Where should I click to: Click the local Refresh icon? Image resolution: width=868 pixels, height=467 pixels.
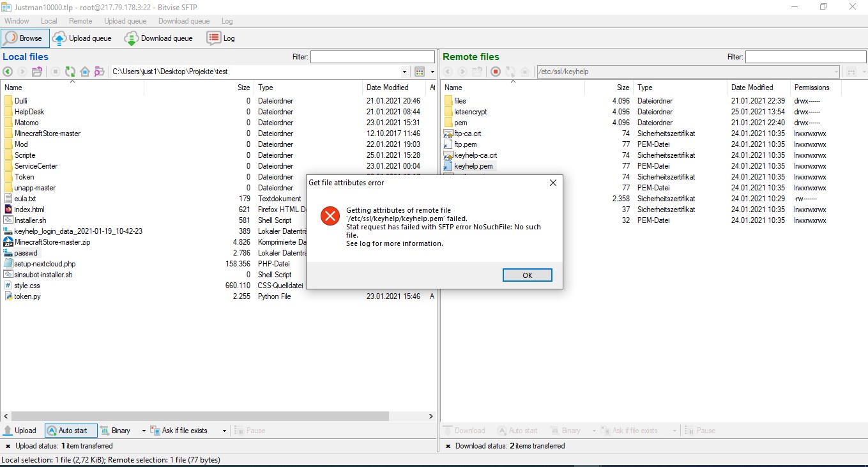click(70, 72)
